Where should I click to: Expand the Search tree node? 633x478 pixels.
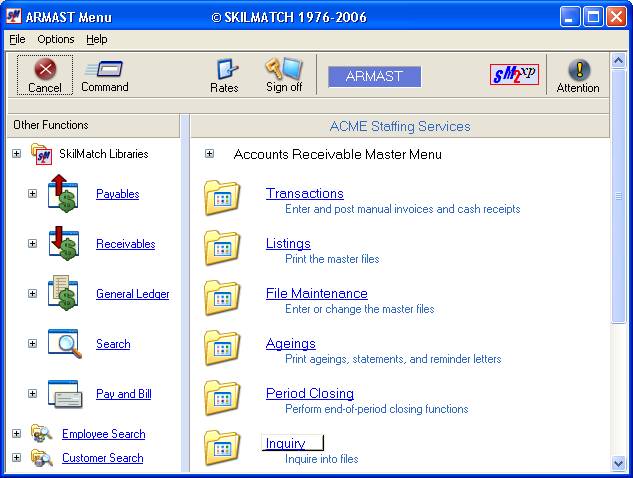[x=32, y=344]
